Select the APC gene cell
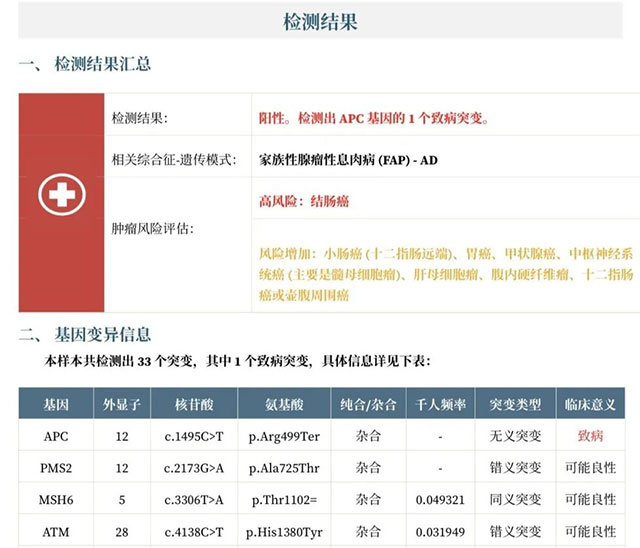The width and height of the screenshot is (640, 548). (56, 437)
